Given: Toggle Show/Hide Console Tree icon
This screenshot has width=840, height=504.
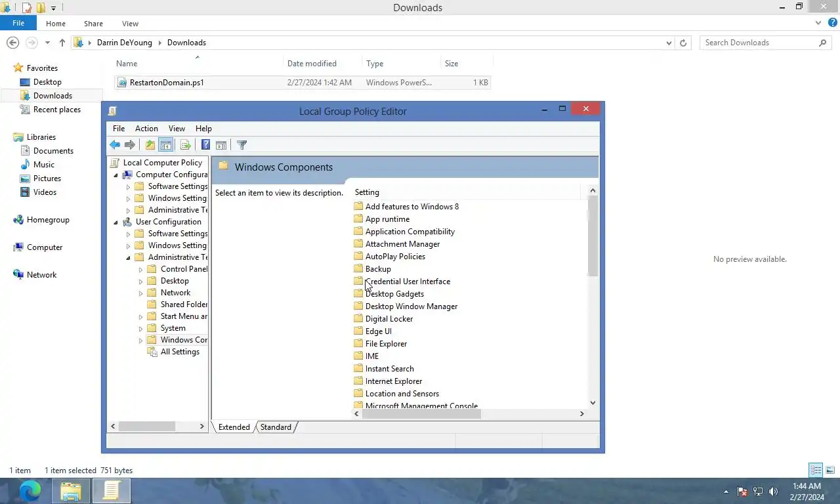Looking at the screenshot, I should click(165, 145).
